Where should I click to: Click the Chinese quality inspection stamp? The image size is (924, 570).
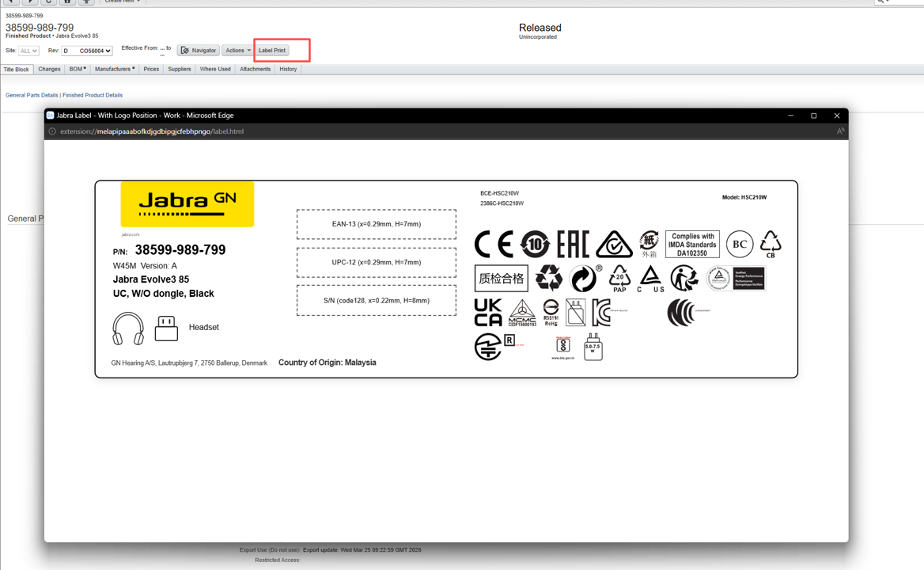[502, 278]
